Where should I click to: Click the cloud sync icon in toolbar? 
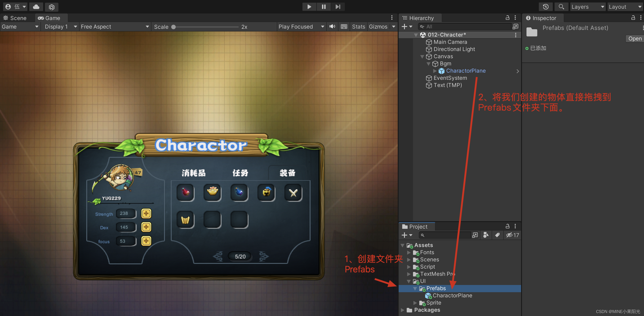click(x=37, y=6)
